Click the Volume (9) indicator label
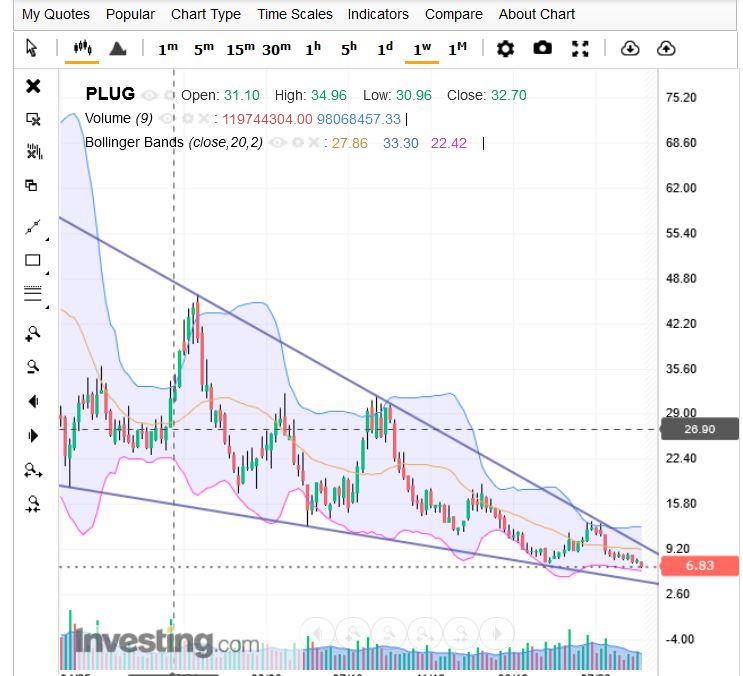Image resolution: width=743 pixels, height=676 pixels. [118, 118]
